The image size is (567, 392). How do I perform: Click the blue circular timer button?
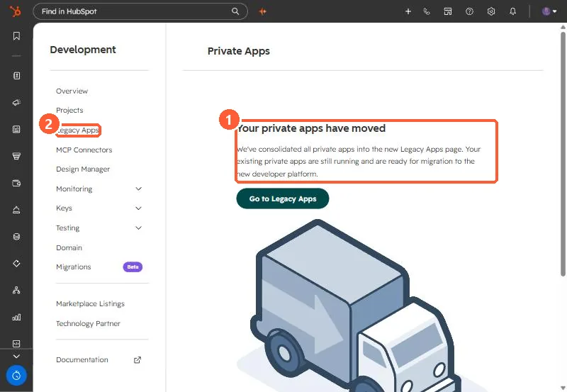(x=16, y=376)
